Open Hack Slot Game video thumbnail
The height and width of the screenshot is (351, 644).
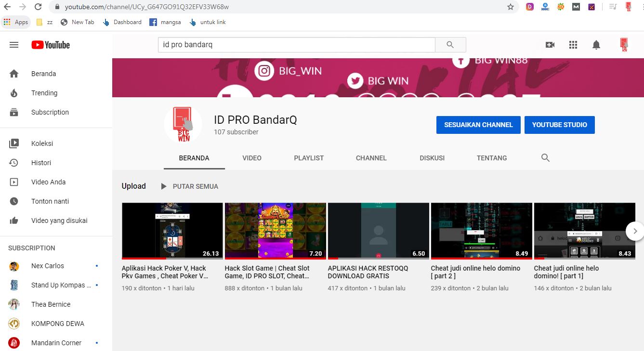(x=276, y=231)
